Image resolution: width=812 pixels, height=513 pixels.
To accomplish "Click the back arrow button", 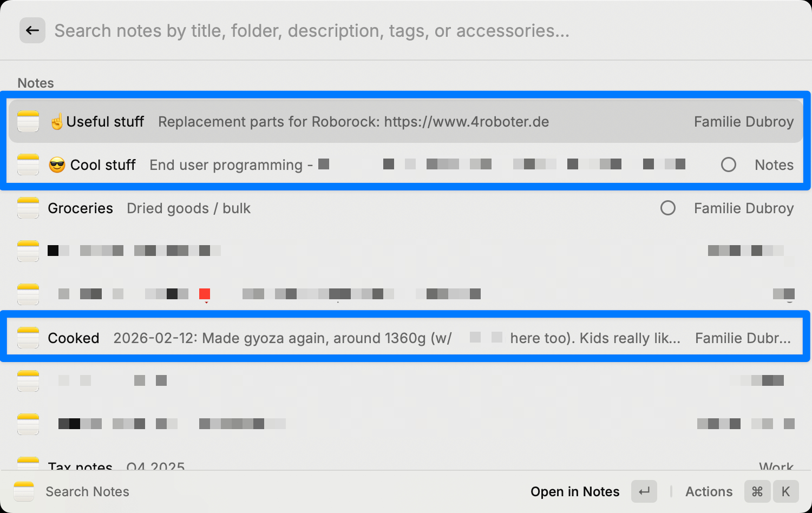I will point(32,31).
